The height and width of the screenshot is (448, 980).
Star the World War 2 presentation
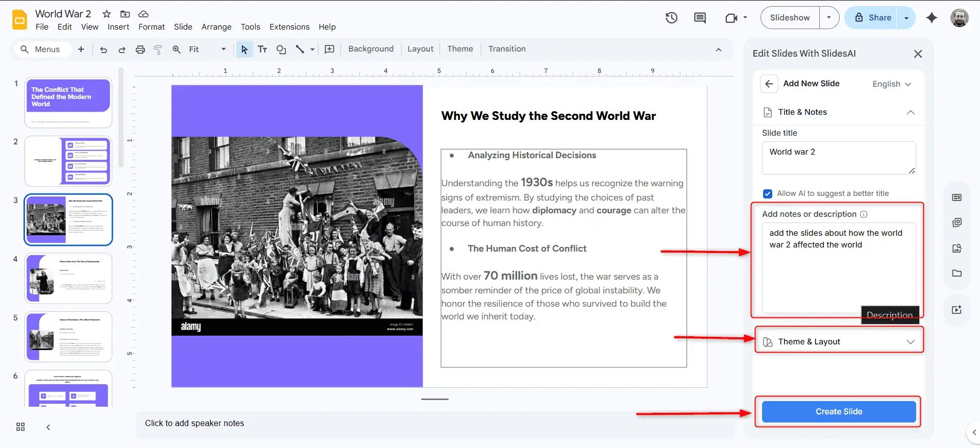pos(107,14)
